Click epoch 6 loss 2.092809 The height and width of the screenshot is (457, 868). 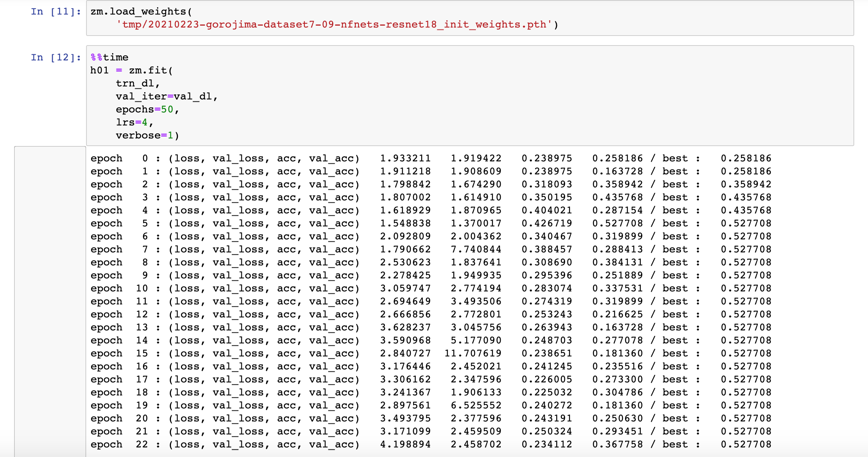[405, 236]
